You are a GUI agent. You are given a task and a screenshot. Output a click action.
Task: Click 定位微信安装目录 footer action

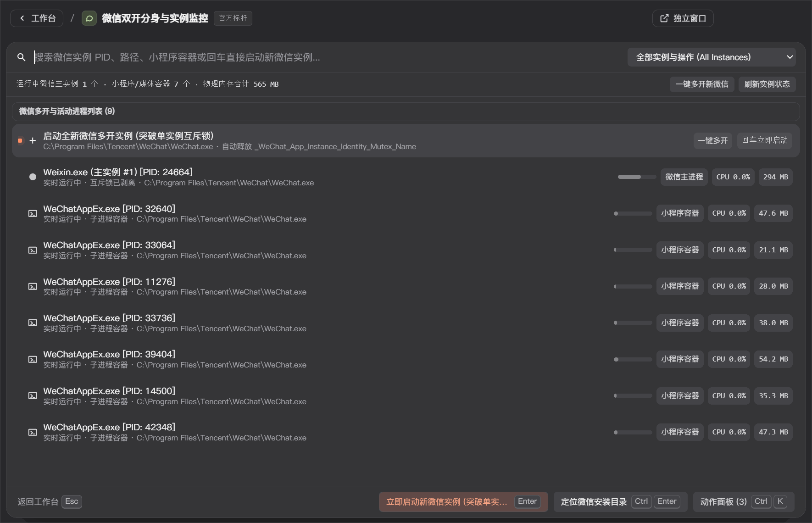(620, 501)
